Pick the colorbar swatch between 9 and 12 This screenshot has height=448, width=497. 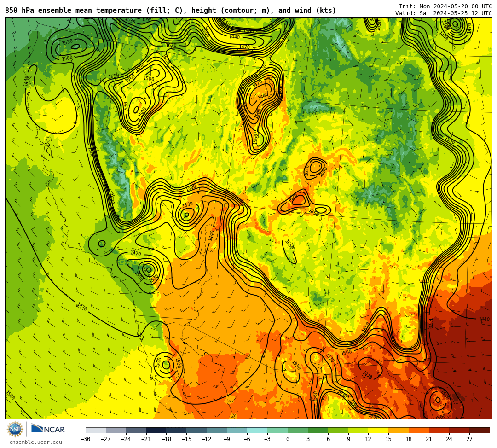coord(358,430)
